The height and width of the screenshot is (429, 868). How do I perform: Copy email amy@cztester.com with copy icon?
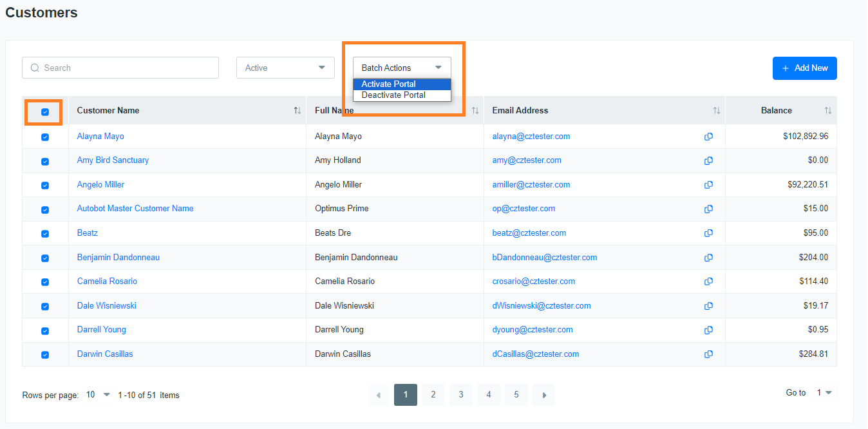tap(708, 160)
